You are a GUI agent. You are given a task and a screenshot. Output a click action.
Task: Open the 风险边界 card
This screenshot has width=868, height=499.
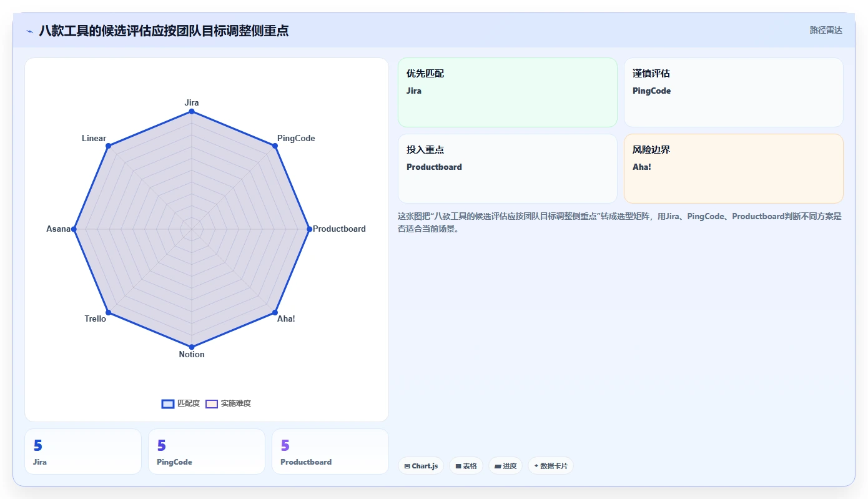[x=733, y=169]
